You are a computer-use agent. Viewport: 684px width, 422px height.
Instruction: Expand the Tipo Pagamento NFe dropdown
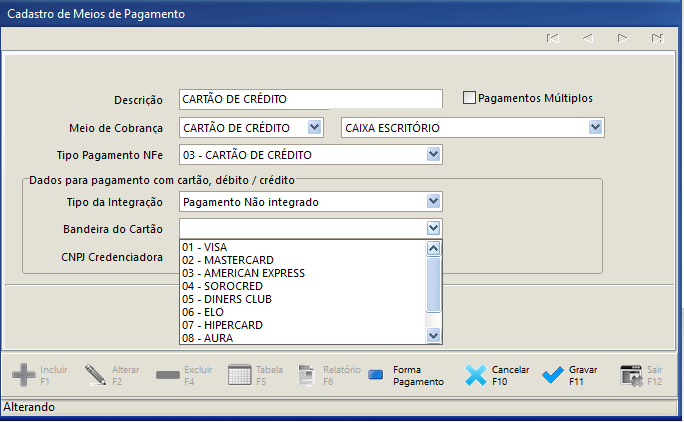[x=433, y=154]
